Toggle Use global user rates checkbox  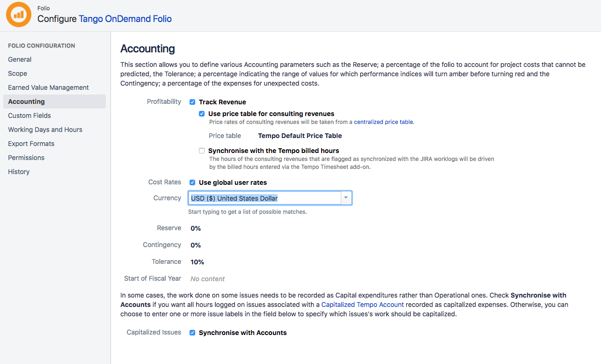coord(192,182)
